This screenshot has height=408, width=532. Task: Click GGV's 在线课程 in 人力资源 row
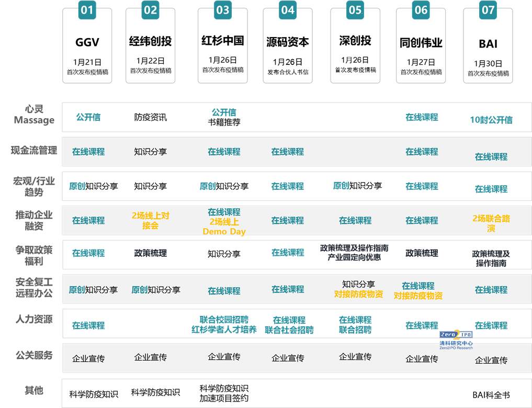point(88,325)
